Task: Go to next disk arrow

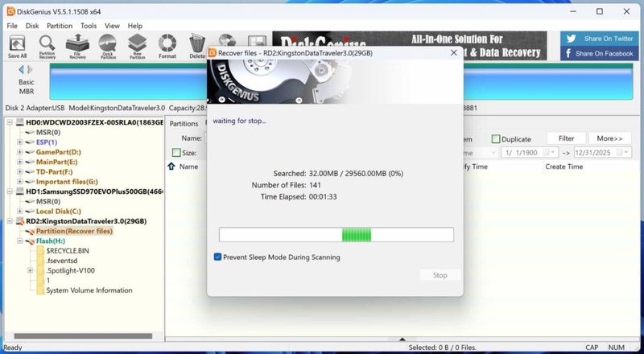Action: coord(30,70)
